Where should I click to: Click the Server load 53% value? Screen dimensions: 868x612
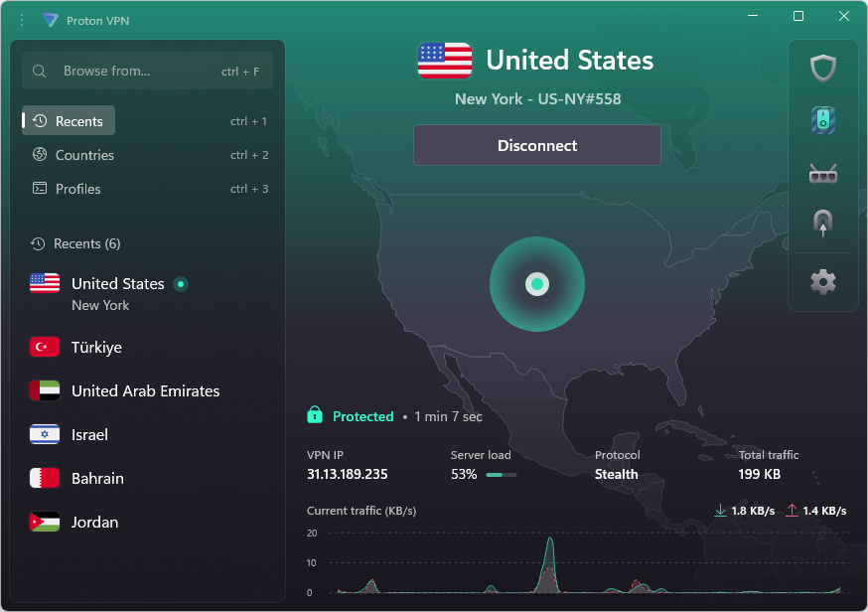(464, 474)
